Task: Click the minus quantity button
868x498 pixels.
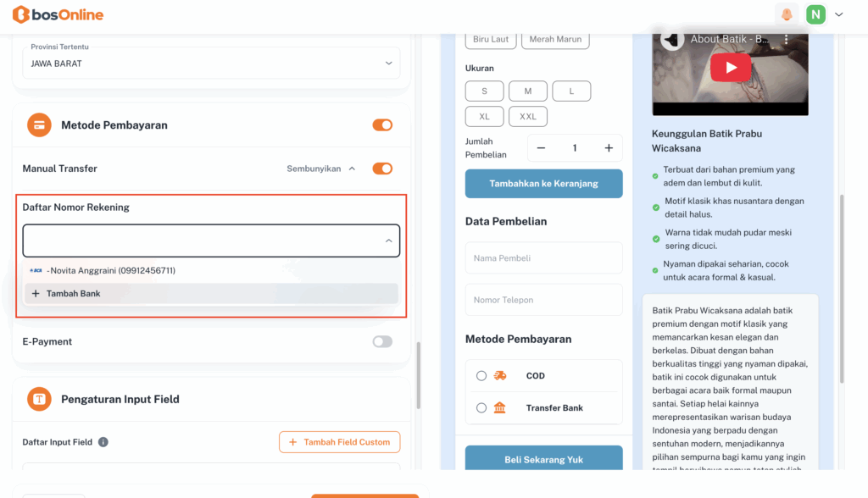Action: [541, 148]
